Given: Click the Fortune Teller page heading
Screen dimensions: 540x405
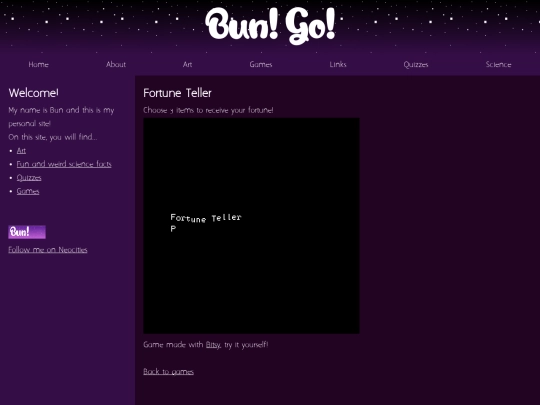Looking at the screenshot, I should coord(177,93).
